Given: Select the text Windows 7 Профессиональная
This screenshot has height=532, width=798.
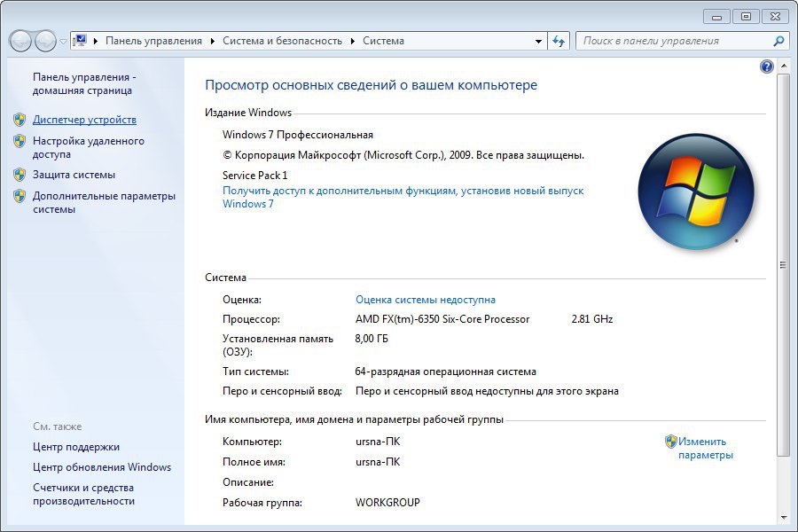Looking at the screenshot, I should point(298,135).
